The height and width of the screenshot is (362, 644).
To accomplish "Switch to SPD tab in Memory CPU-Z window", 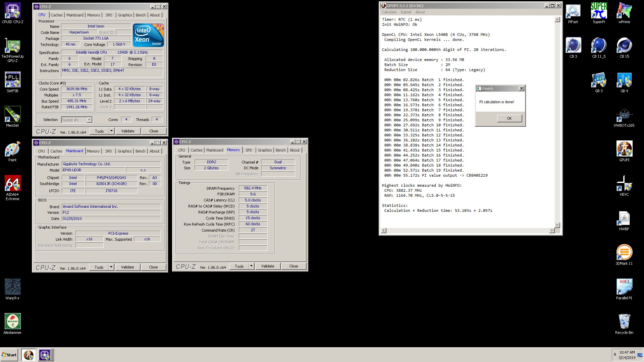I will pyautogui.click(x=249, y=150).
